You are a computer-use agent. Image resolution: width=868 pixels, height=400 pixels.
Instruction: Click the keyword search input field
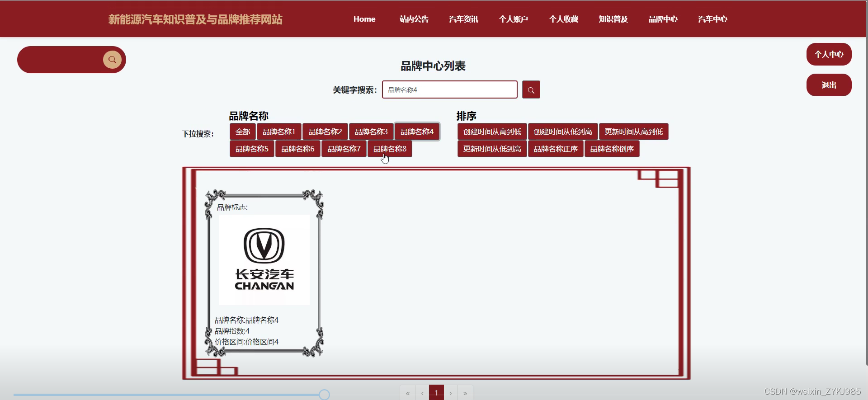(x=450, y=89)
